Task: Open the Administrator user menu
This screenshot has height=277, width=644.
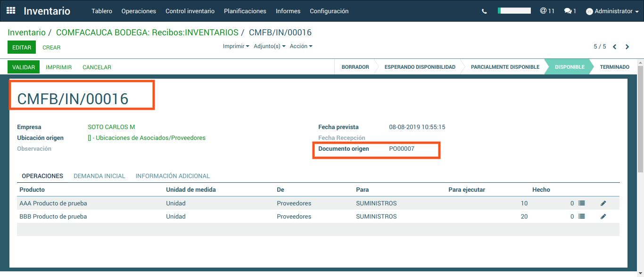Action: pos(612,11)
